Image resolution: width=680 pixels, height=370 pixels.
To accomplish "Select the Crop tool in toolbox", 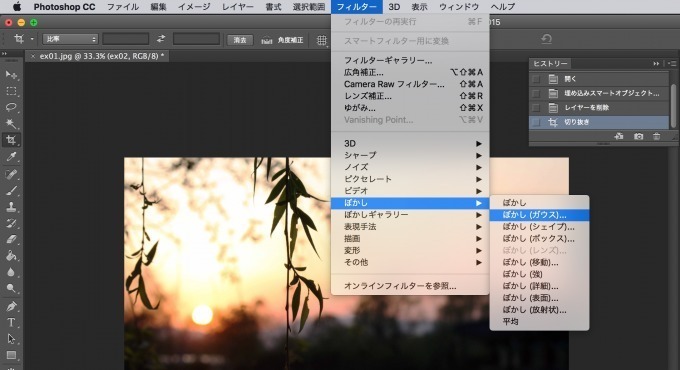I will pos(11,140).
